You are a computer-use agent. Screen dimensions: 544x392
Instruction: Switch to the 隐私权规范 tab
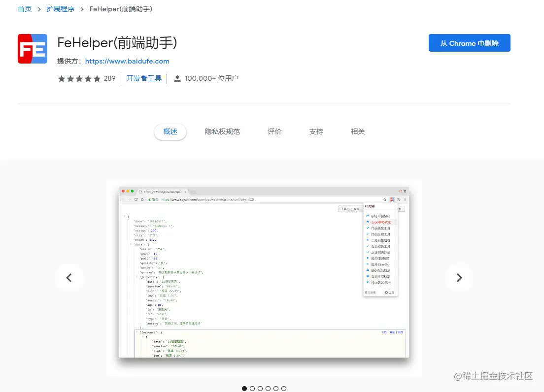point(222,131)
